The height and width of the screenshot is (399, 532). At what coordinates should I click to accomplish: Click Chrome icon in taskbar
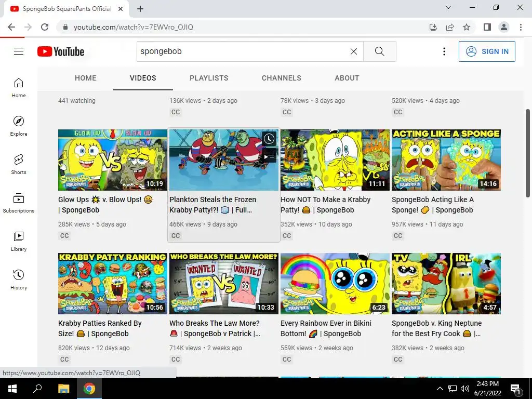point(89,389)
